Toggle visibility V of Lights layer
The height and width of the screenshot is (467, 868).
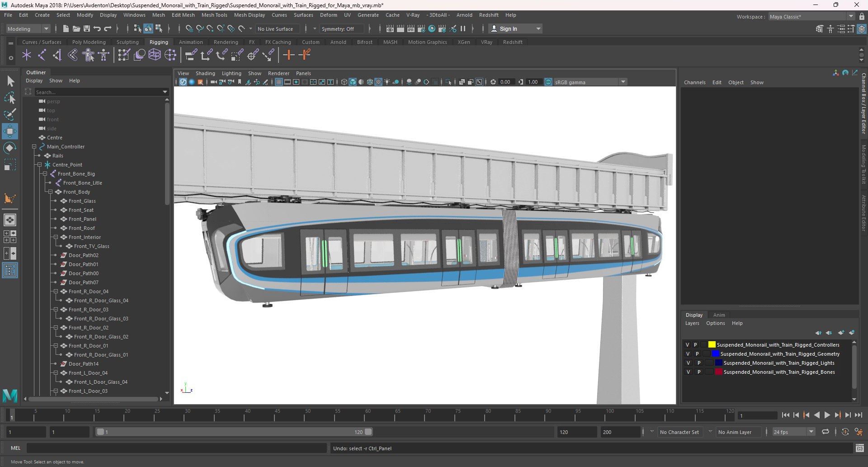coord(688,363)
